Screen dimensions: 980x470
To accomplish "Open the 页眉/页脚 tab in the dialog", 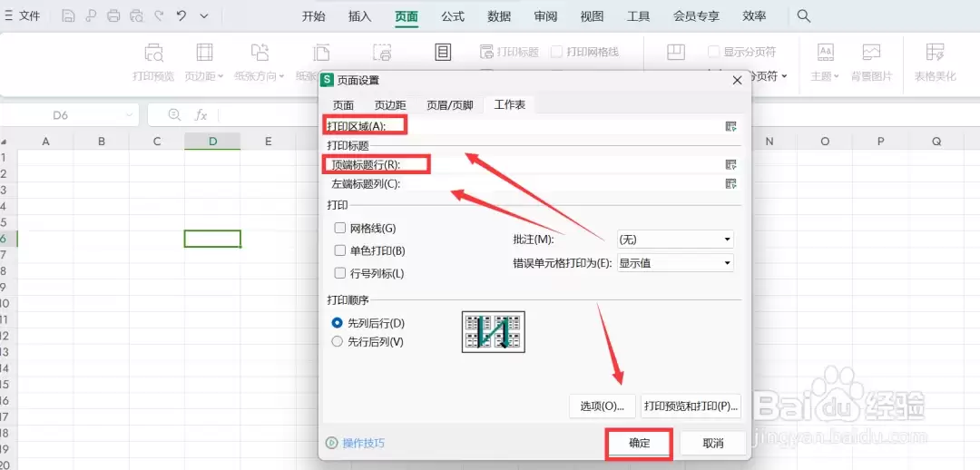I will [x=450, y=105].
